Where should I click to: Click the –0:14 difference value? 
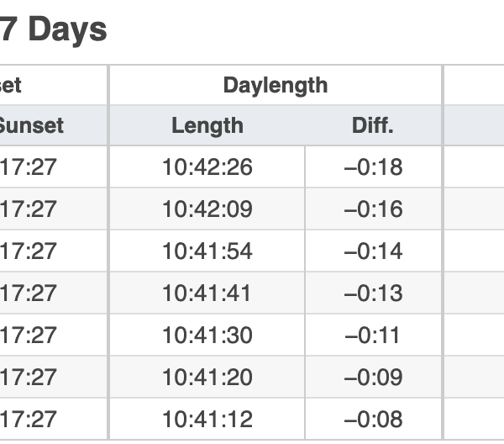coord(373,251)
